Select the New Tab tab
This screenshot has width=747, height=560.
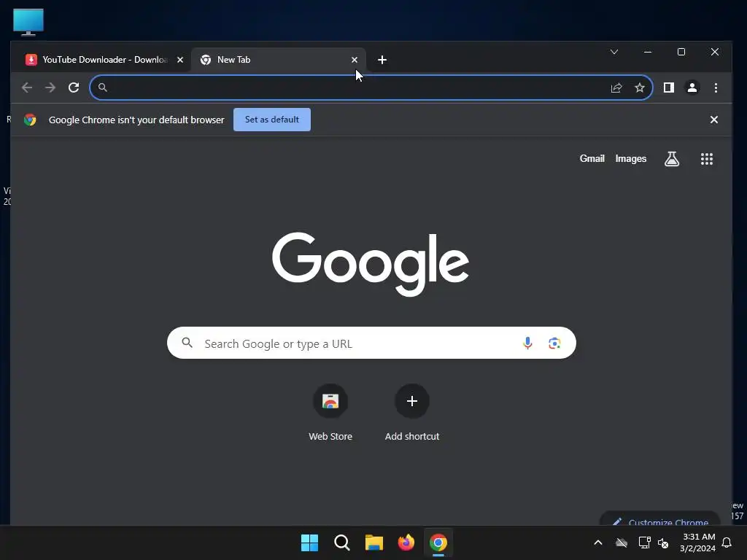278,60
